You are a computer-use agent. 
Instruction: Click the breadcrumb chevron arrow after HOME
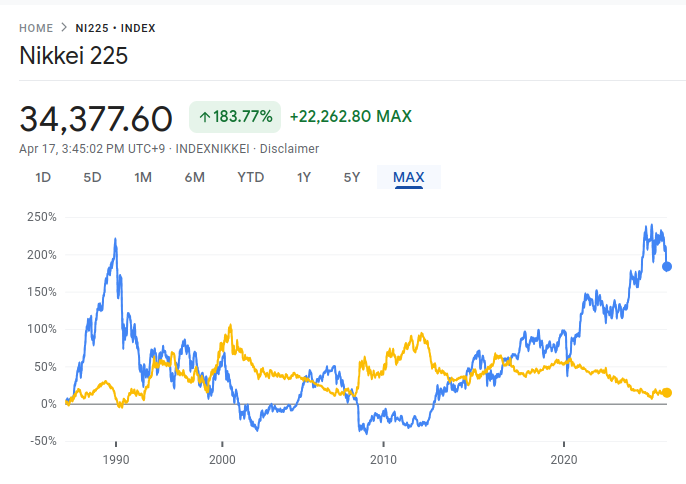click(x=64, y=28)
